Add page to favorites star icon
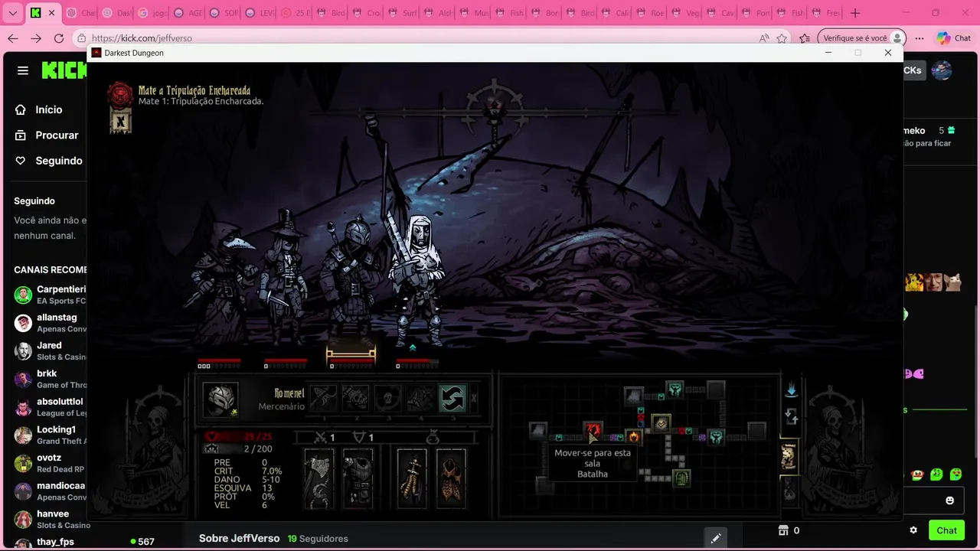 [782, 38]
